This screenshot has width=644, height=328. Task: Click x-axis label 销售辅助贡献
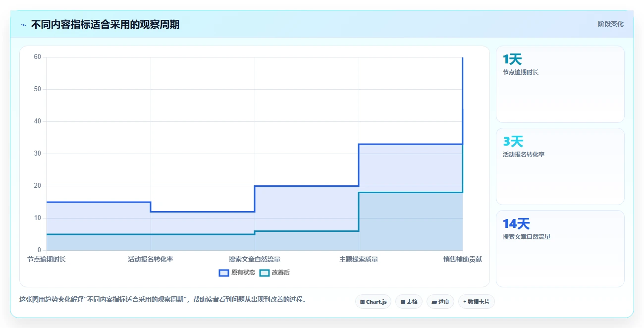tap(463, 259)
